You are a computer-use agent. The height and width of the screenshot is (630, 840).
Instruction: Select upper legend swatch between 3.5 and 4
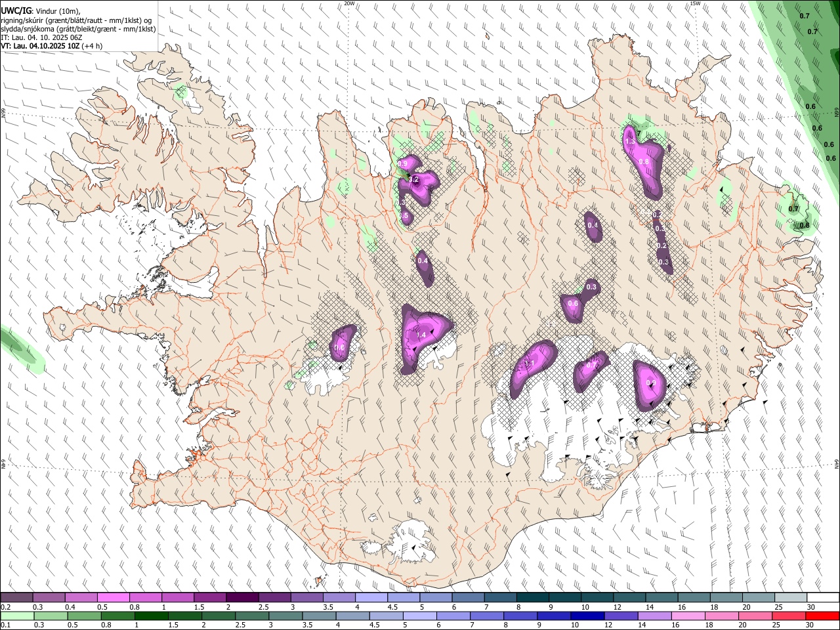point(339,598)
